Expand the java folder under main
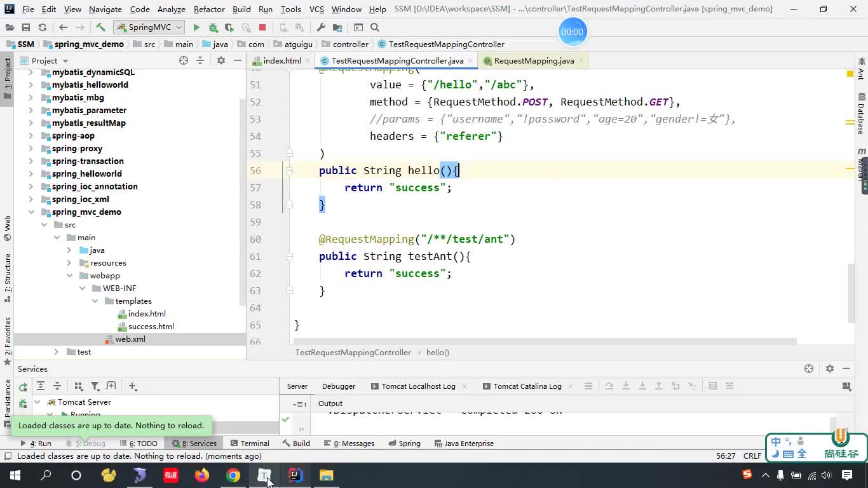 click(69, 250)
